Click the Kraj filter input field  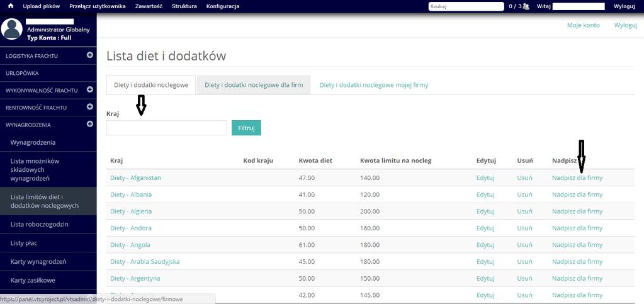coord(166,128)
